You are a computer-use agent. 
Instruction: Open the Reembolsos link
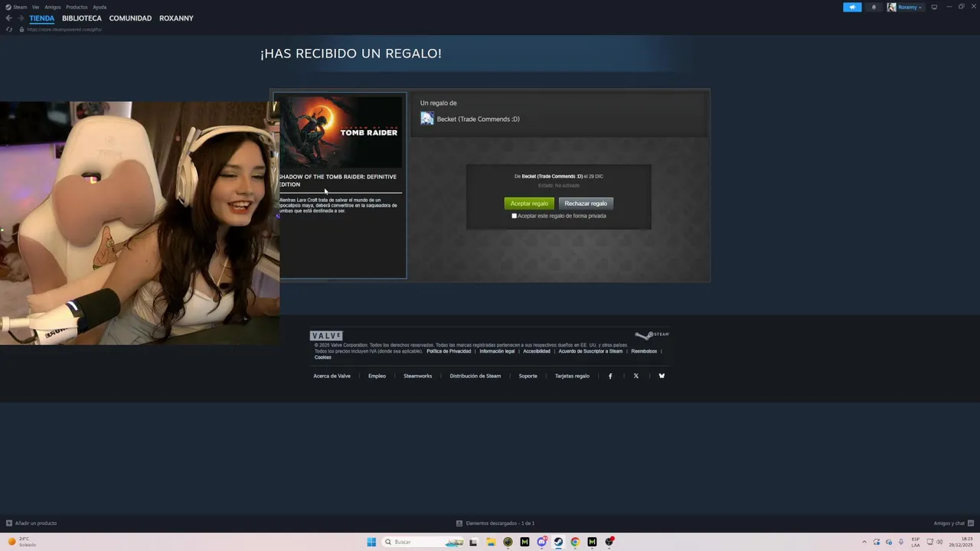644,351
